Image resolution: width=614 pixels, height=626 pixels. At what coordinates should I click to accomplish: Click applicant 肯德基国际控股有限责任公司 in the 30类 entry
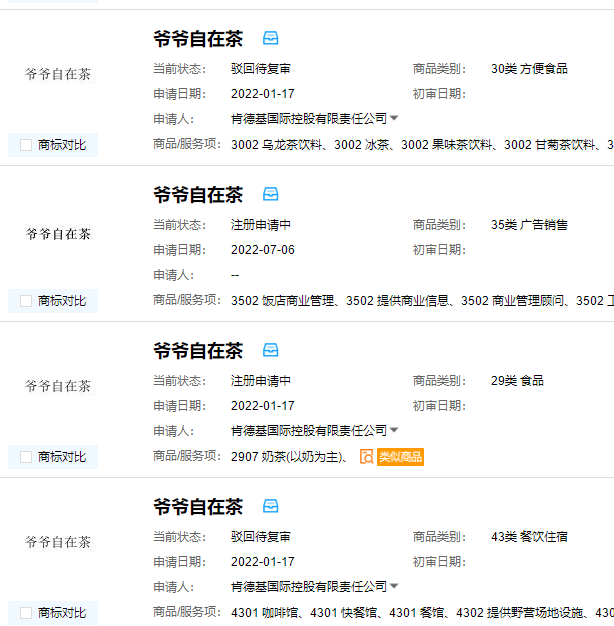coord(309,119)
